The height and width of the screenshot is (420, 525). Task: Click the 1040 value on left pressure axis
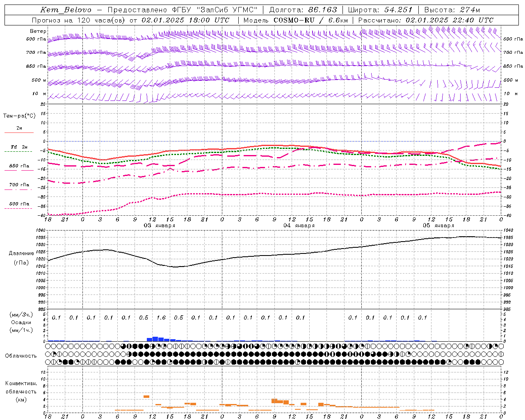[41, 231]
